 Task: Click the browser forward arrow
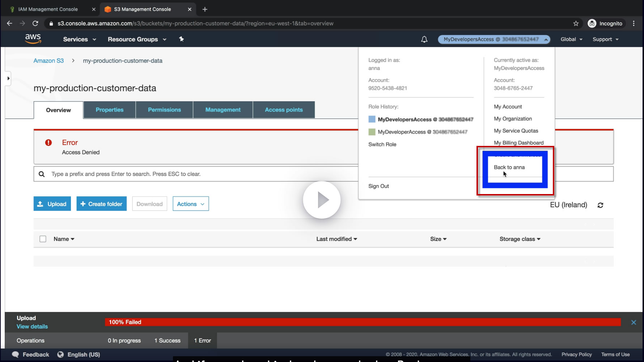pos(22,23)
